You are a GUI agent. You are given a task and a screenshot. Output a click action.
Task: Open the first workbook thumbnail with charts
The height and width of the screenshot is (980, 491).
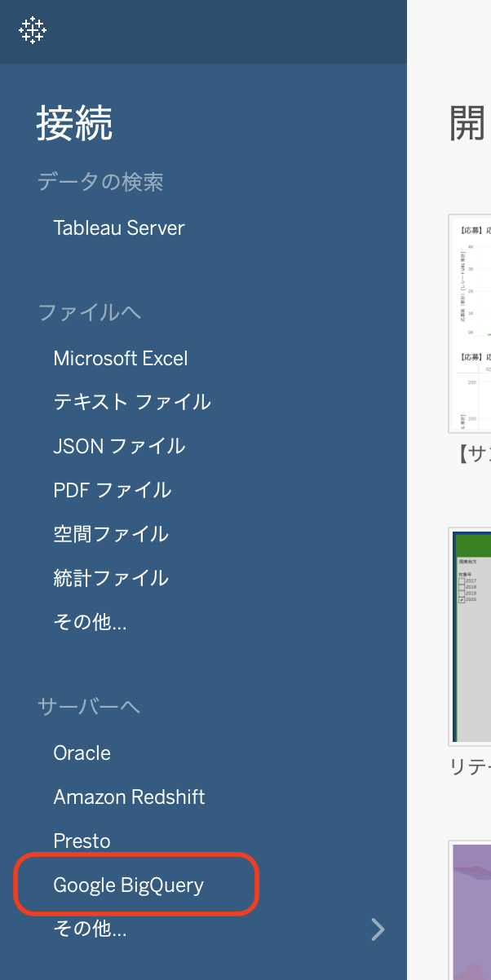click(470, 324)
